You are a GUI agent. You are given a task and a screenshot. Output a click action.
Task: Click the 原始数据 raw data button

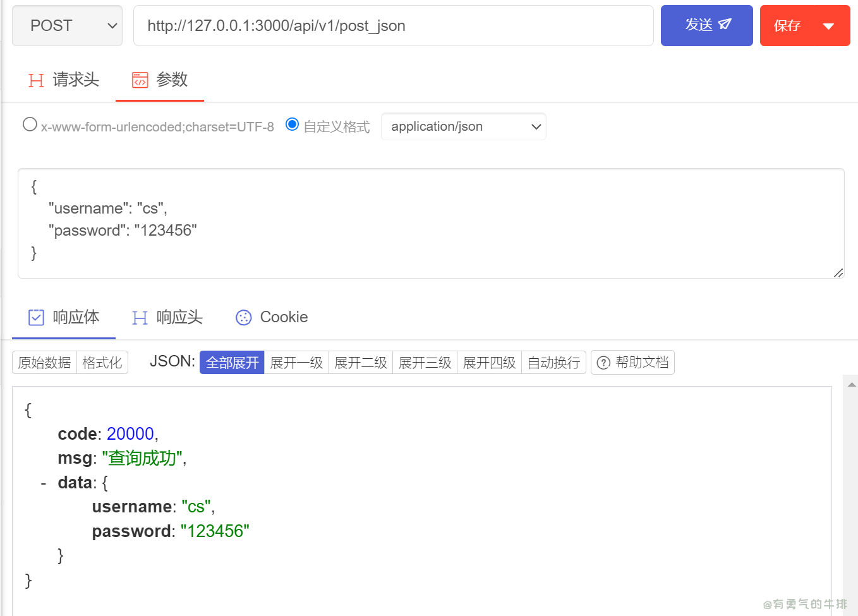[44, 363]
